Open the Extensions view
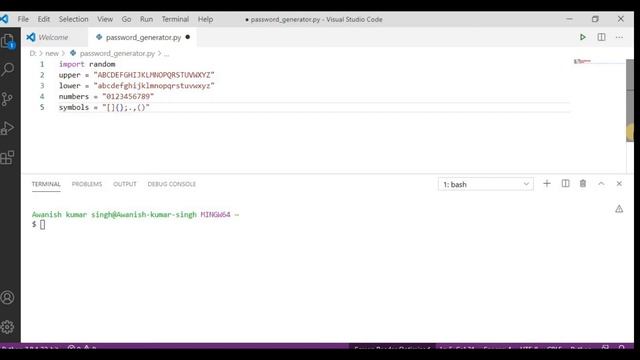Viewport: 640px width, 360px height. [7, 158]
